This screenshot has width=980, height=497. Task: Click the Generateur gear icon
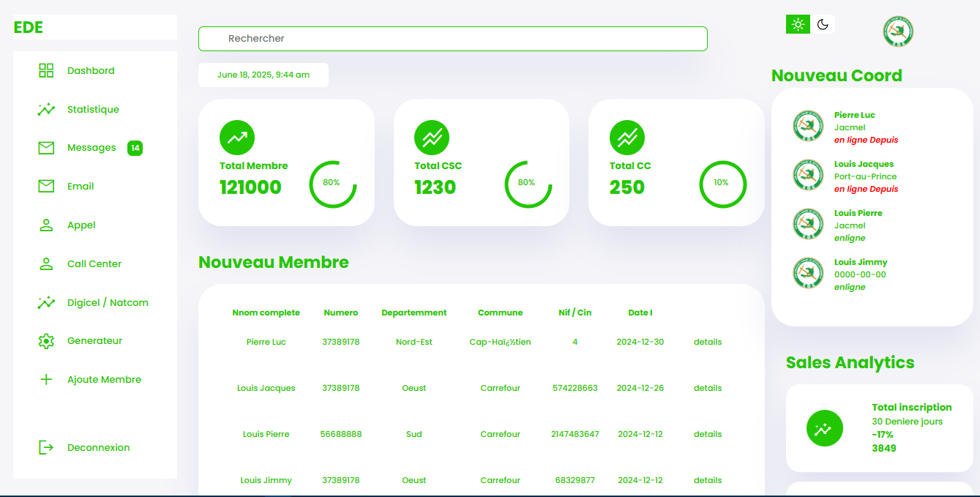tap(46, 340)
